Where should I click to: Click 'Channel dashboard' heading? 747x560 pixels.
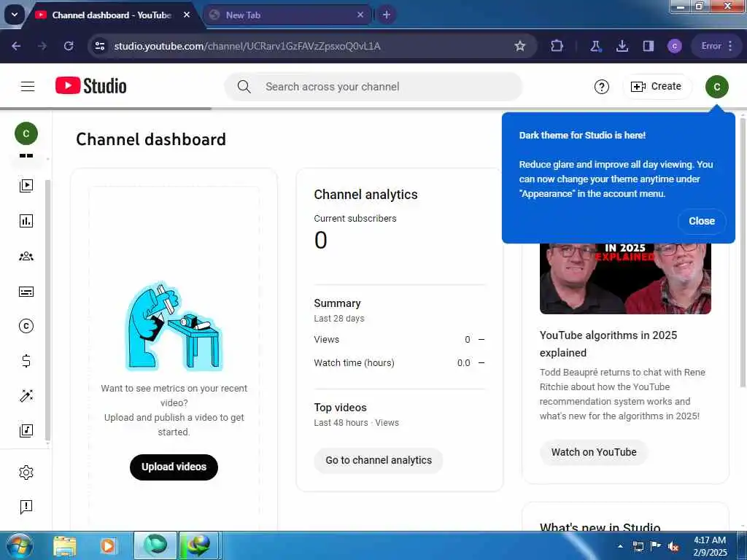click(x=150, y=139)
